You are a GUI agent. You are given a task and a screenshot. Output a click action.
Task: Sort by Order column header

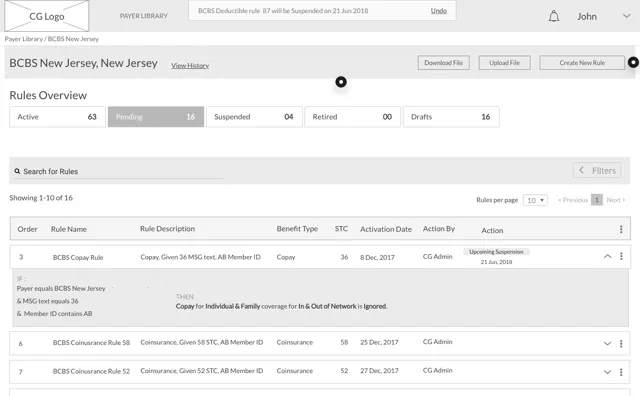27,229
